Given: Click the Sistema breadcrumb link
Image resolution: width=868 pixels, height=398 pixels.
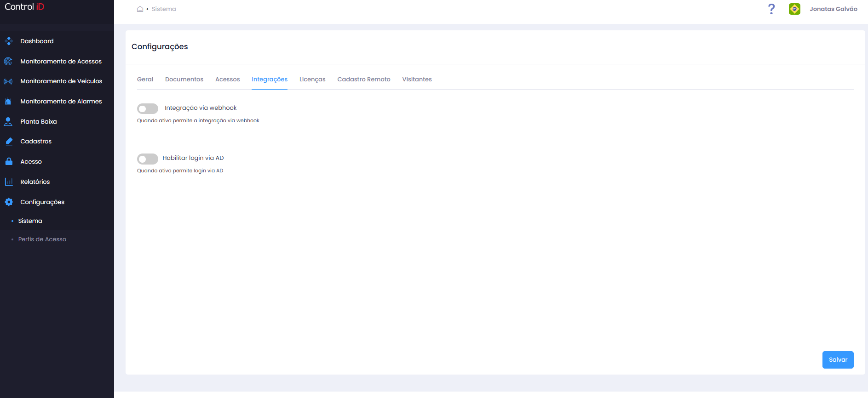Looking at the screenshot, I should (164, 9).
